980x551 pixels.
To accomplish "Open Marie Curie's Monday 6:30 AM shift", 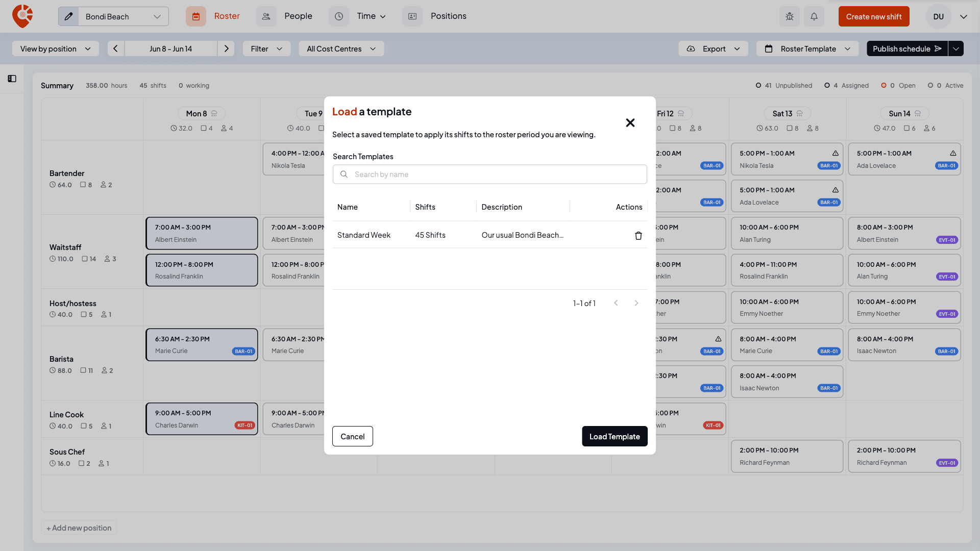I will coord(202,344).
